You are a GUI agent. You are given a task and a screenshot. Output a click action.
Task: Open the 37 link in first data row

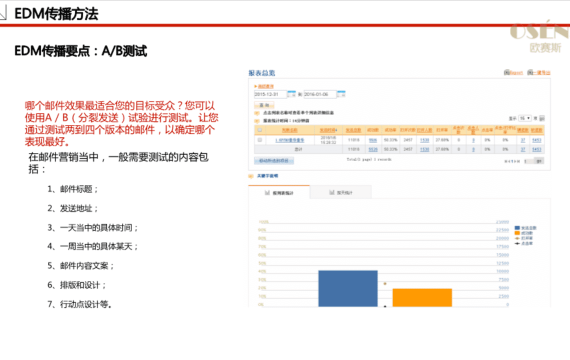click(x=523, y=140)
